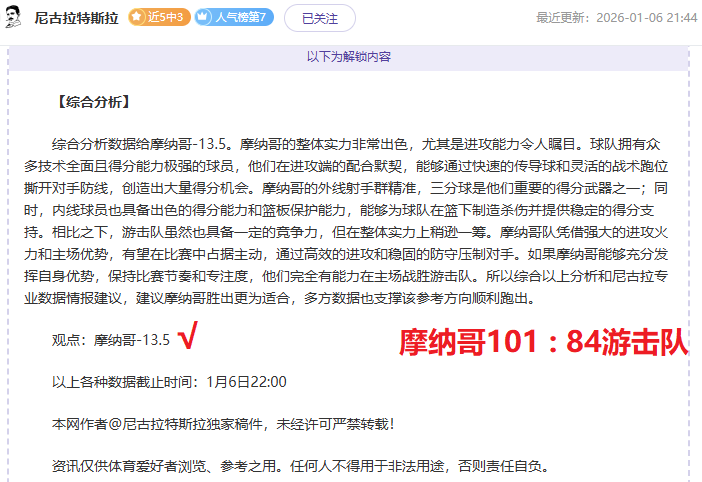Open the author name 尼古拉特斯拉 in header
The width and height of the screenshot is (702, 482).
(x=76, y=18)
